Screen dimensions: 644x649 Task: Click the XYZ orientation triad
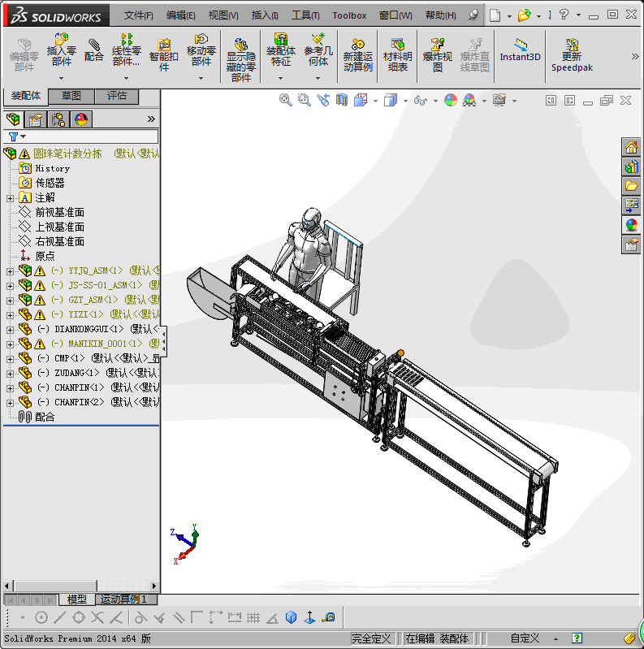tap(184, 544)
